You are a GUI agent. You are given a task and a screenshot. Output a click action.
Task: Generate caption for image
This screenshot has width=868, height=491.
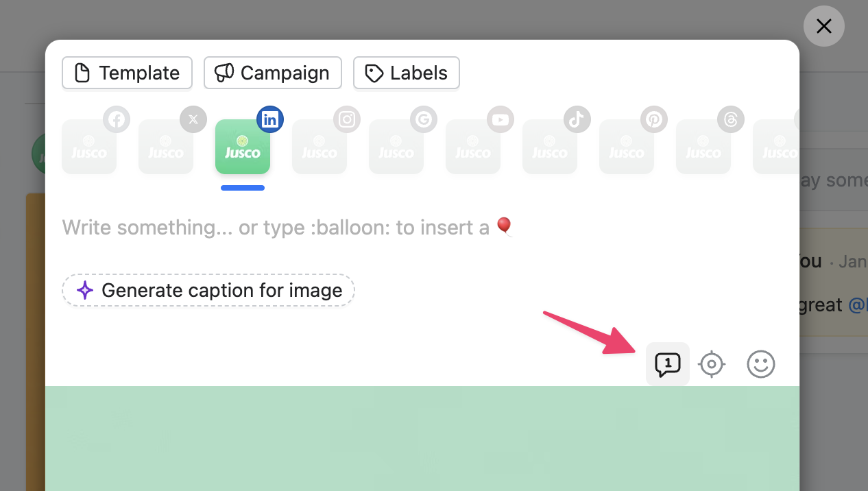pos(208,290)
